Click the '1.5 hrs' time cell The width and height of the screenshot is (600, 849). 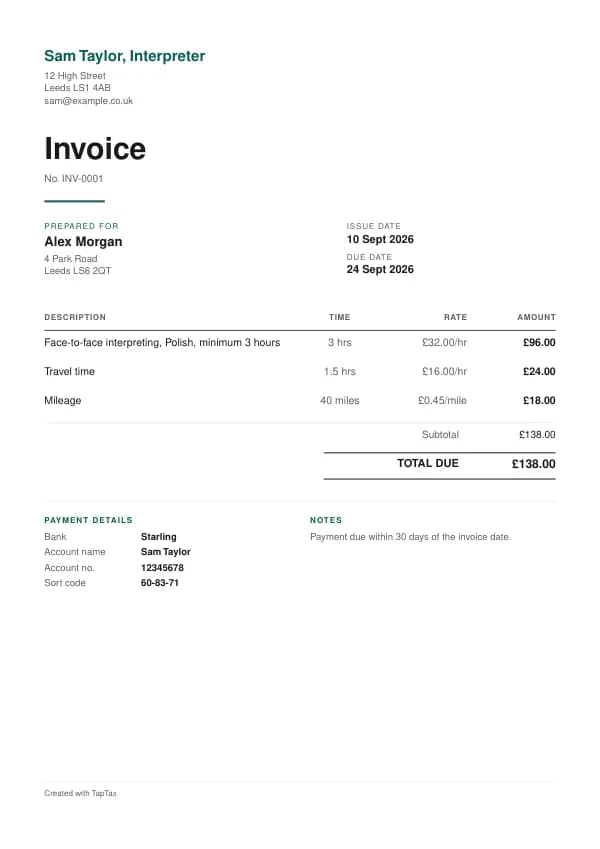tap(340, 371)
